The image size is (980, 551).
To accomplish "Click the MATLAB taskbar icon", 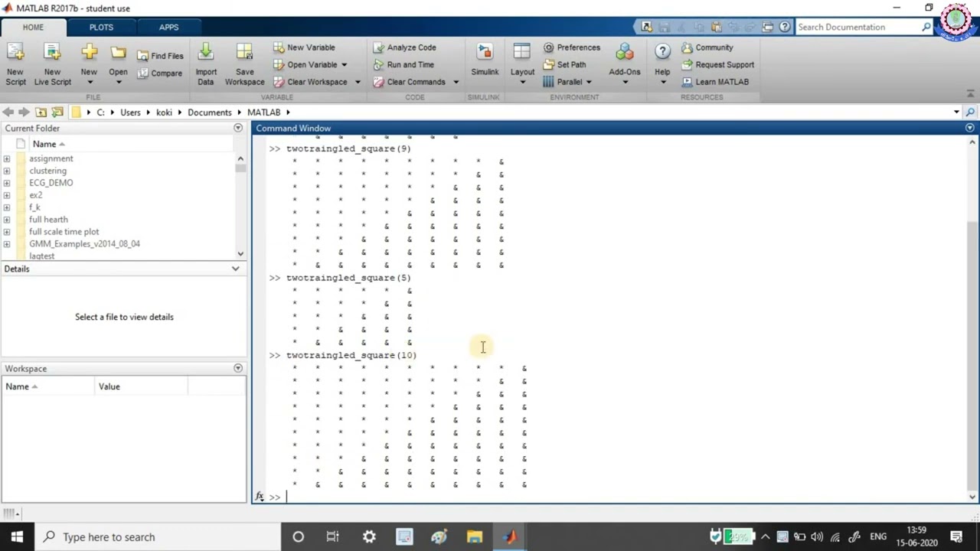I will click(x=510, y=536).
